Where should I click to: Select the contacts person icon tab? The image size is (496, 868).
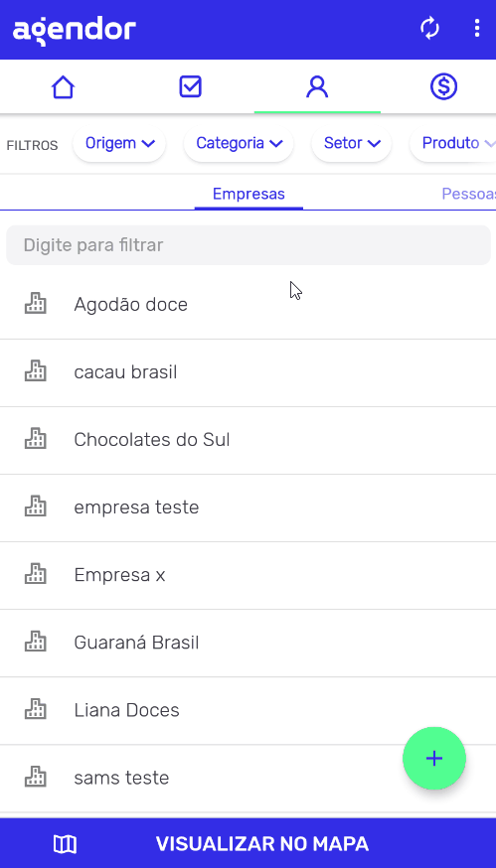click(317, 87)
